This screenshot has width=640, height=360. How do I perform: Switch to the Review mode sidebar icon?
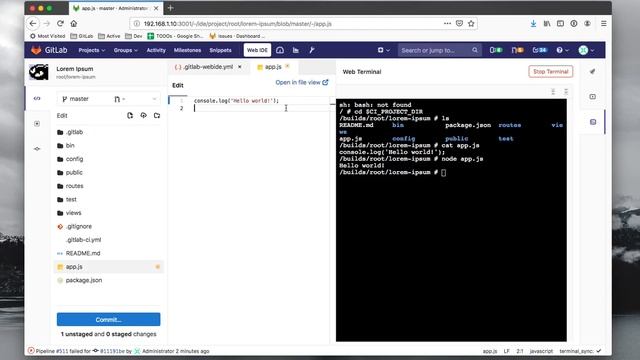click(37, 124)
